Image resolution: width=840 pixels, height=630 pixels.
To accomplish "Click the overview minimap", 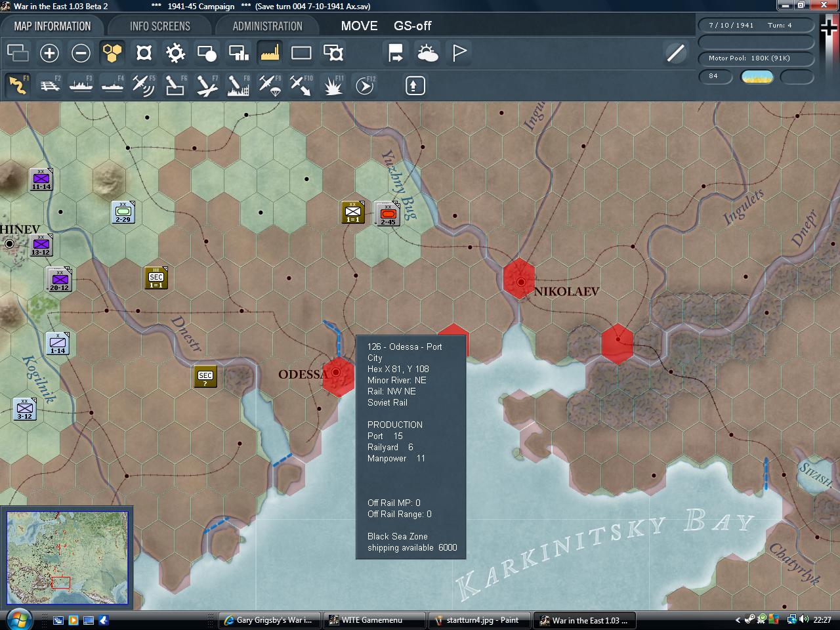I will point(67,558).
